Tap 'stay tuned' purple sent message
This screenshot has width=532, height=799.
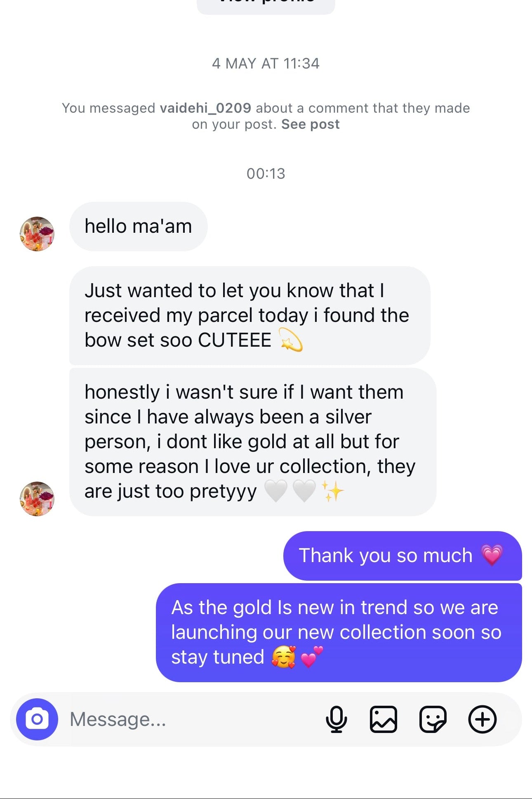pos(338,632)
